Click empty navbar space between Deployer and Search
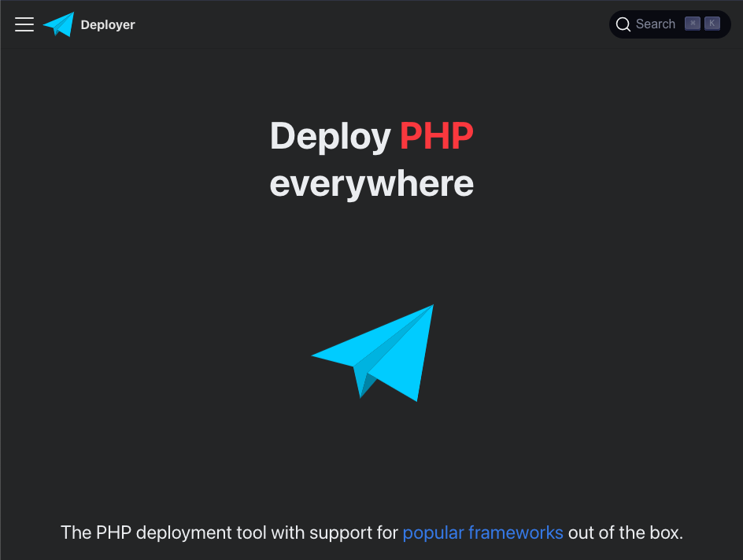The image size is (743, 560). coord(370,24)
